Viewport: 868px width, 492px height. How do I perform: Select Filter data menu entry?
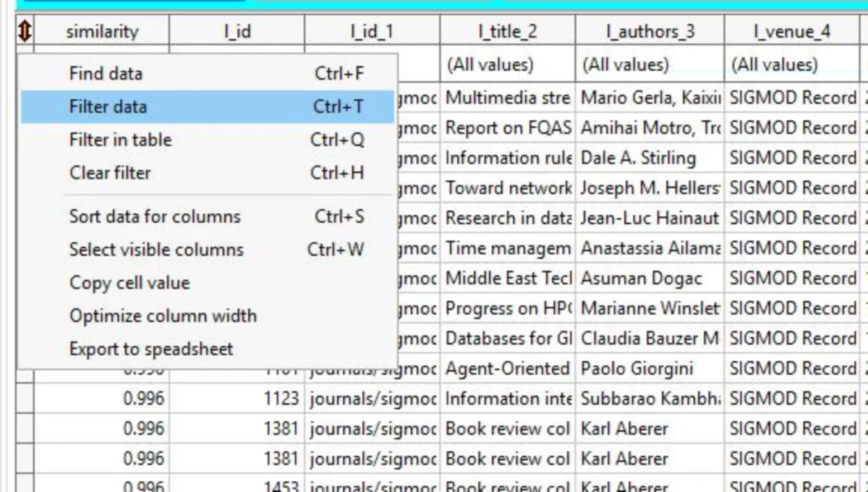[208, 107]
